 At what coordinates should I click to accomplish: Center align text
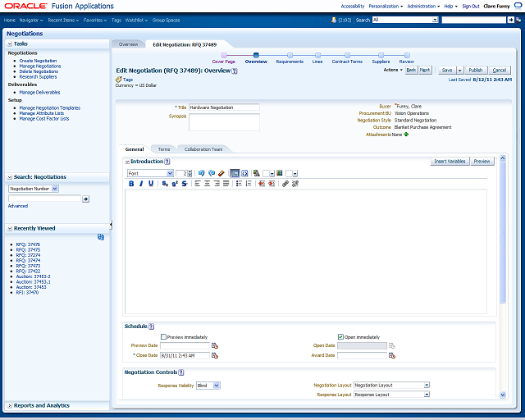[x=208, y=184]
